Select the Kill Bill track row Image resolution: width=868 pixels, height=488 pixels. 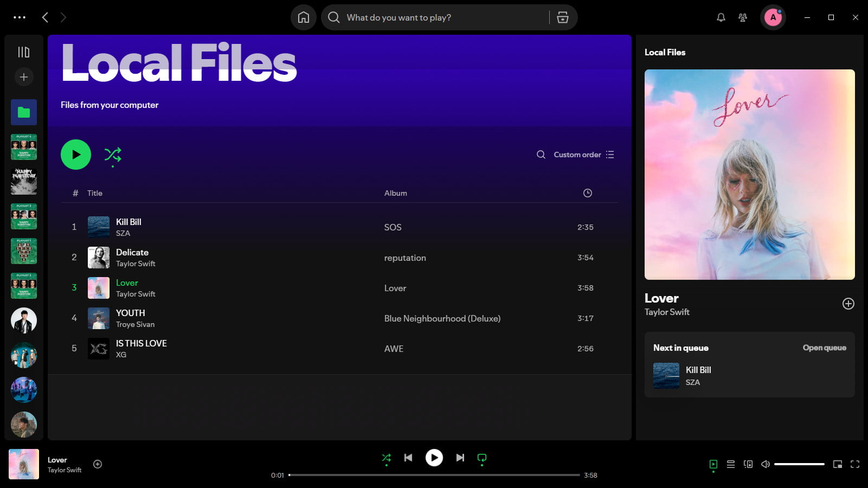coord(339,227)
